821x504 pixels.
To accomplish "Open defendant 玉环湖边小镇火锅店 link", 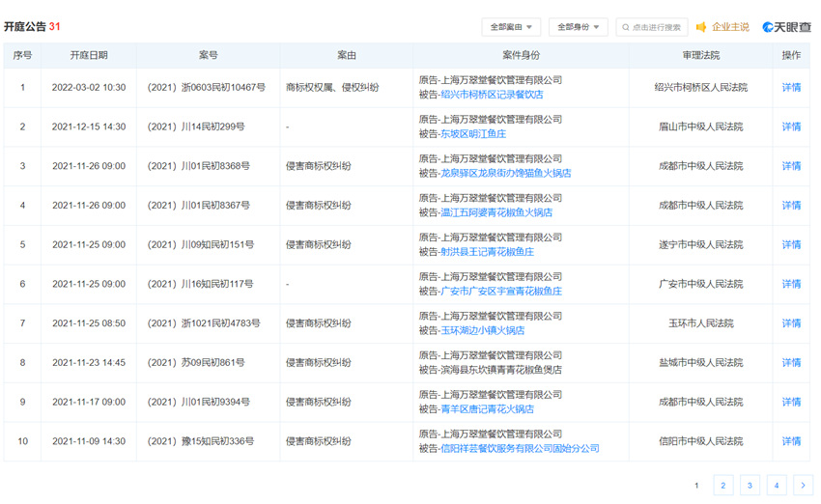I will 482,330.
